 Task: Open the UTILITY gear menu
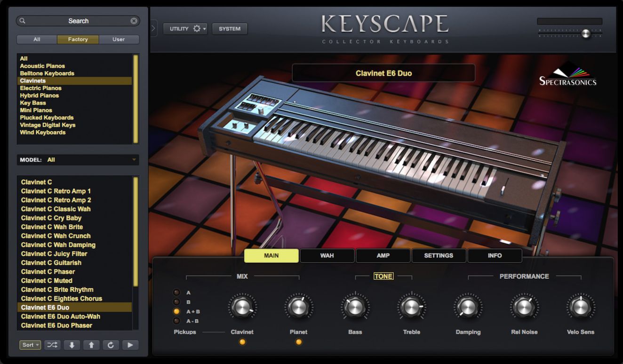tap(185, 29)
